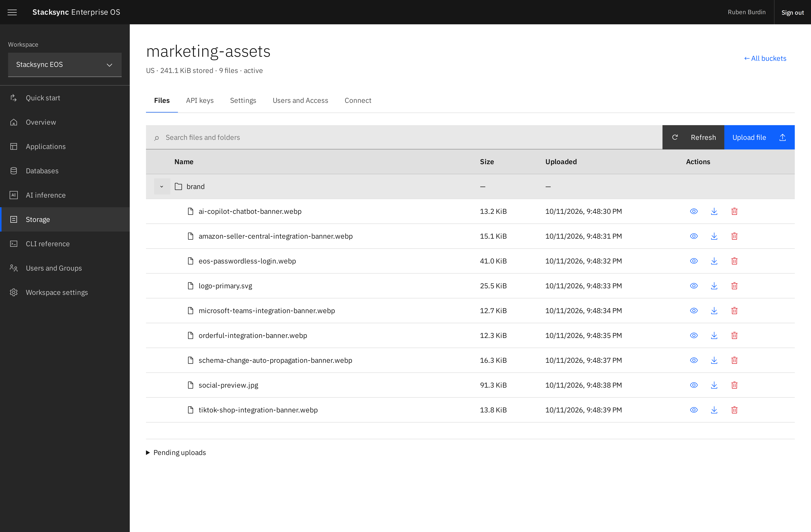Navigate to Overview in sidebar
The image size is (811, 532).
coord(65,122)
